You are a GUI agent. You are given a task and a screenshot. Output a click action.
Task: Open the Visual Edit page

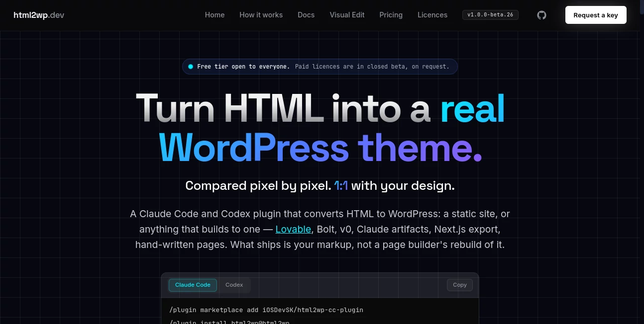click(x=347, y=15)
